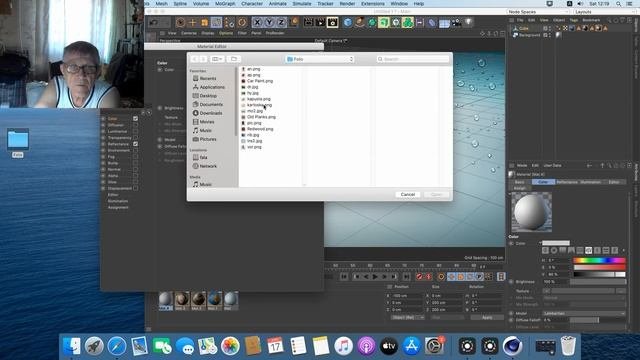Open the Character menu
This screenshot has height=360, width=640.
(x=252, y=4)
